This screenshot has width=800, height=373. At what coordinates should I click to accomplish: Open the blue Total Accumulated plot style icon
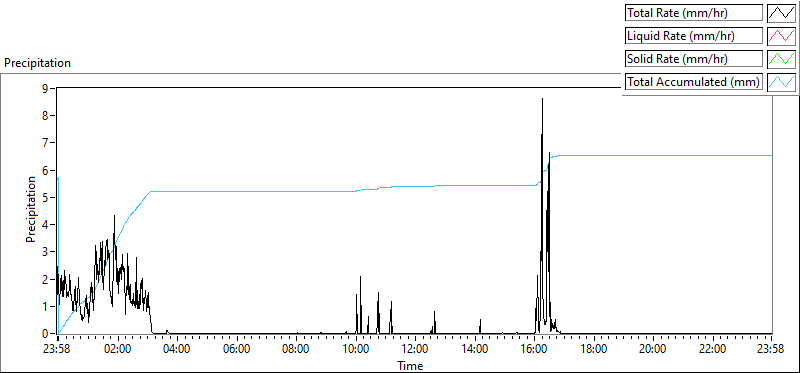pos(782,82)
